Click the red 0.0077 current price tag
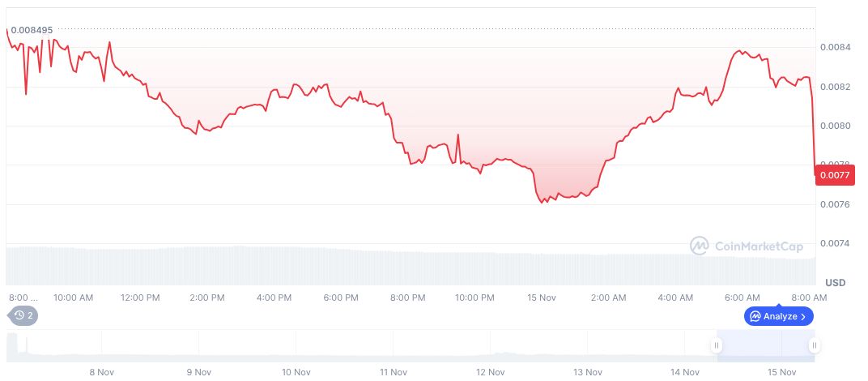This screenshot has height=381, width=868. (834, 174)
